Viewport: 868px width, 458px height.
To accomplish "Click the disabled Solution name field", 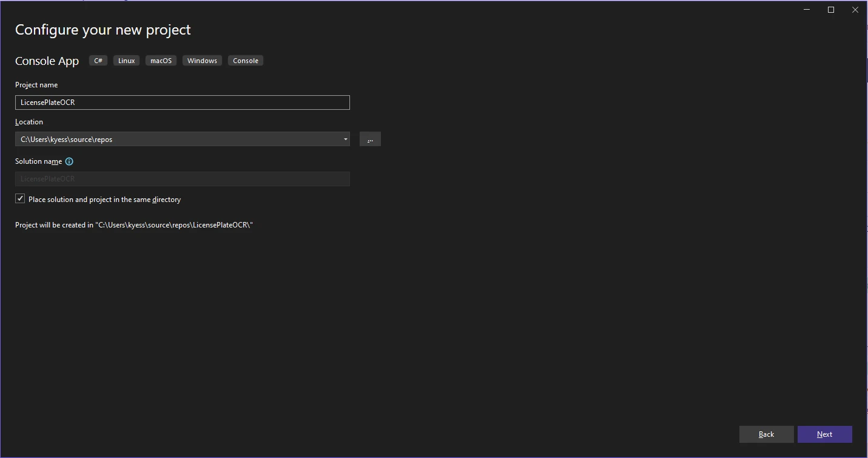I will pos(182,179).
